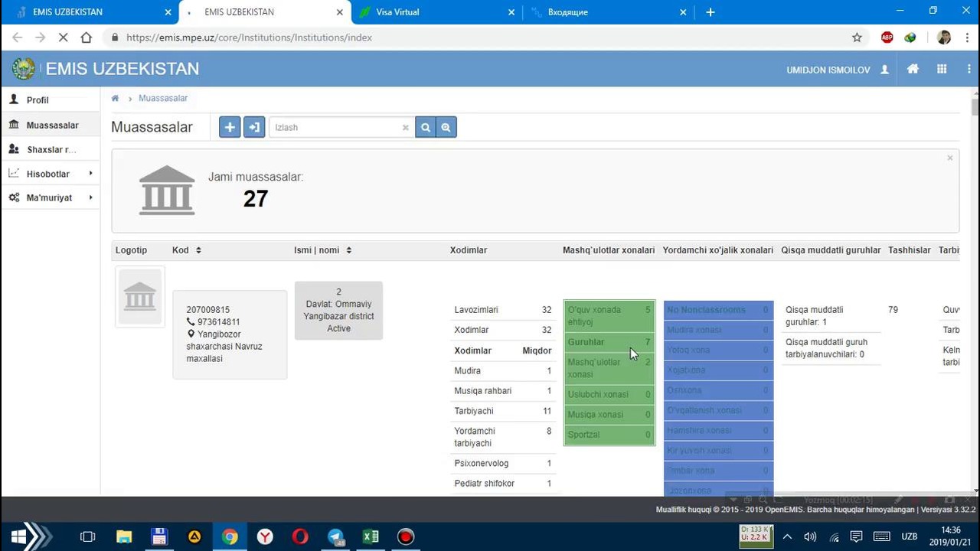Click the plus icon to add institution
The height and width of the screenshot is (551, 980).
coord(230,128)
